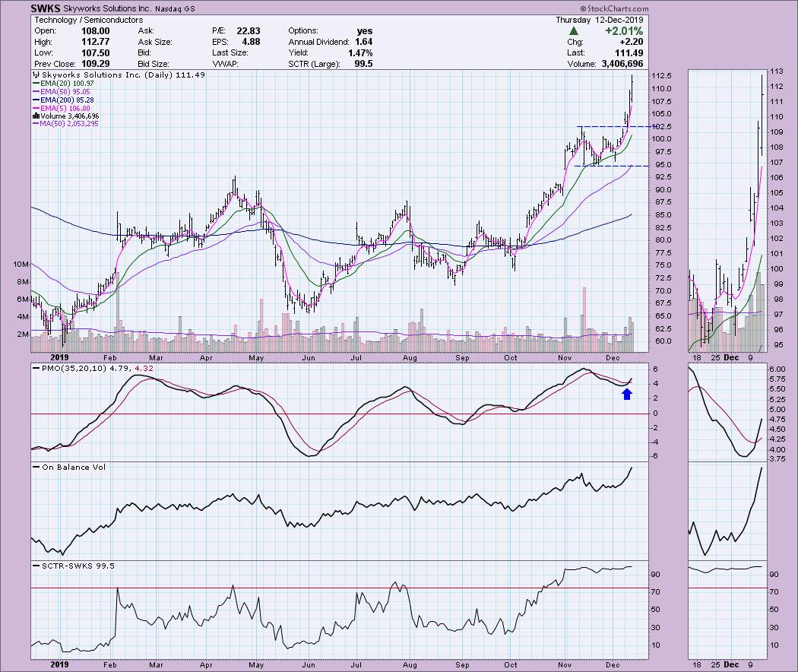Select the VWAP label
This screenshot has width=798, height=672.
tap(226, 64)
